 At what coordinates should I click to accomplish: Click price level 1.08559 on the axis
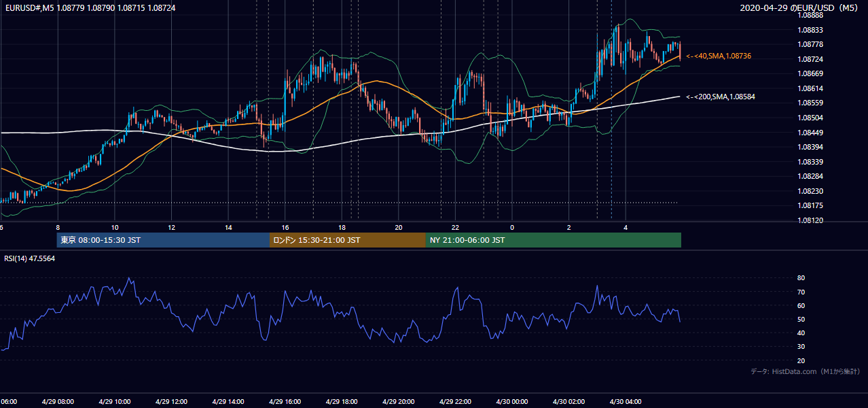810,103
